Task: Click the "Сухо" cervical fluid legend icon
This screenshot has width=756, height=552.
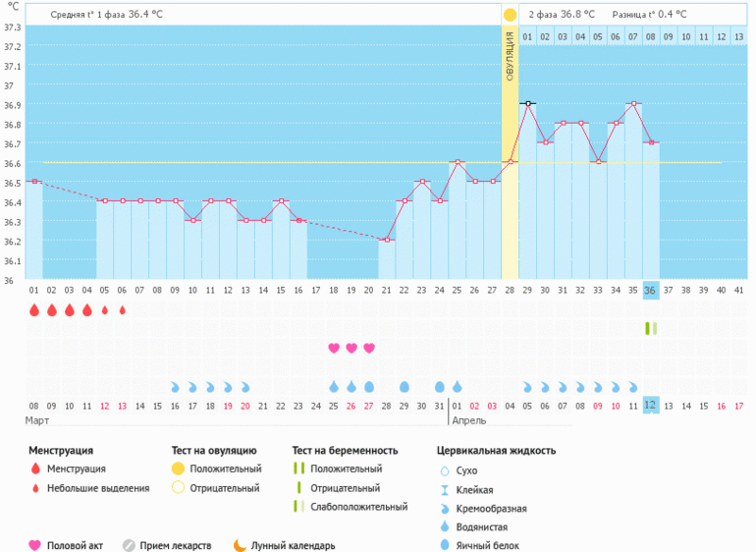Action: [x=444, y=470]
